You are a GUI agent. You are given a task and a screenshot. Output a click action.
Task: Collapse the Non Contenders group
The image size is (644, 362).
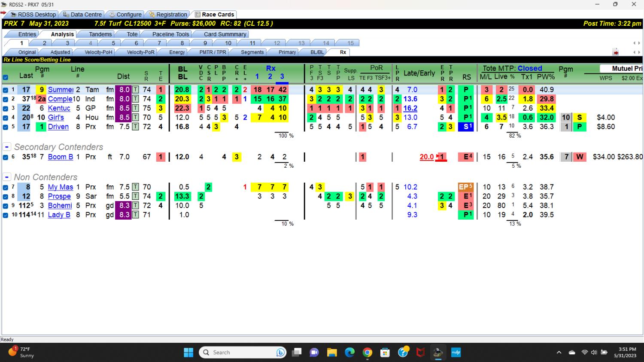click(7, 177)
